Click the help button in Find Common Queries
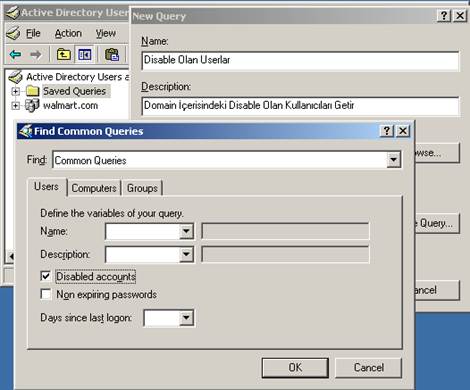 [x=387, y=131]
